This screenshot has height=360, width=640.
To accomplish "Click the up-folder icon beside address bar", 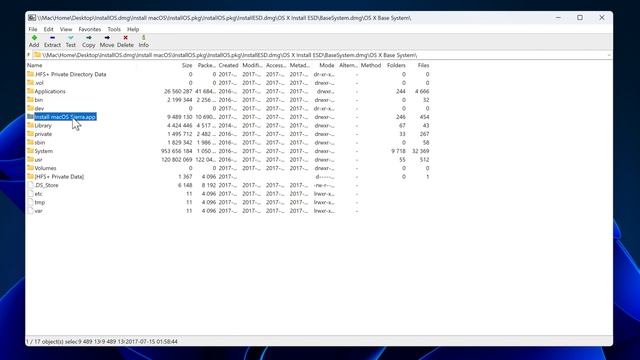I will point(29,55).
